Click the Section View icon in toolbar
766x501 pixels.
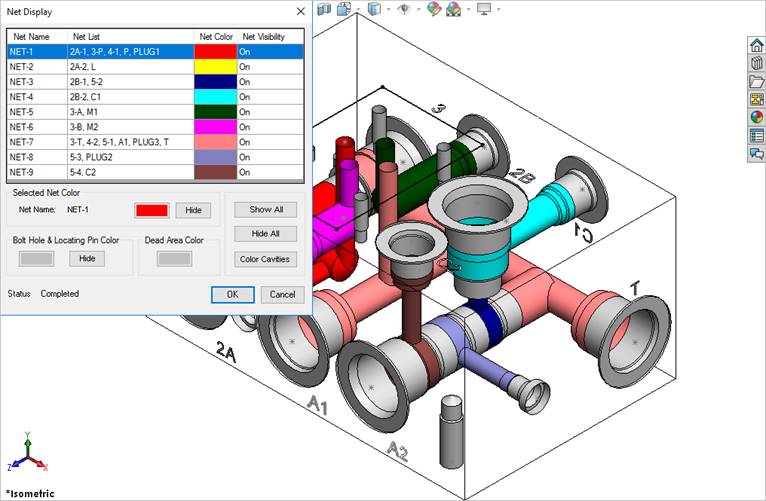coord(325,9)
